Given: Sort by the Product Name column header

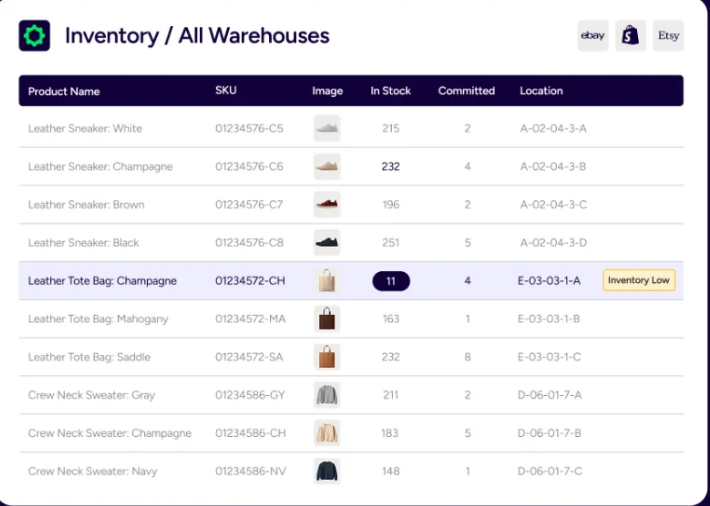Looking at the screenshot, I should 64,91.
